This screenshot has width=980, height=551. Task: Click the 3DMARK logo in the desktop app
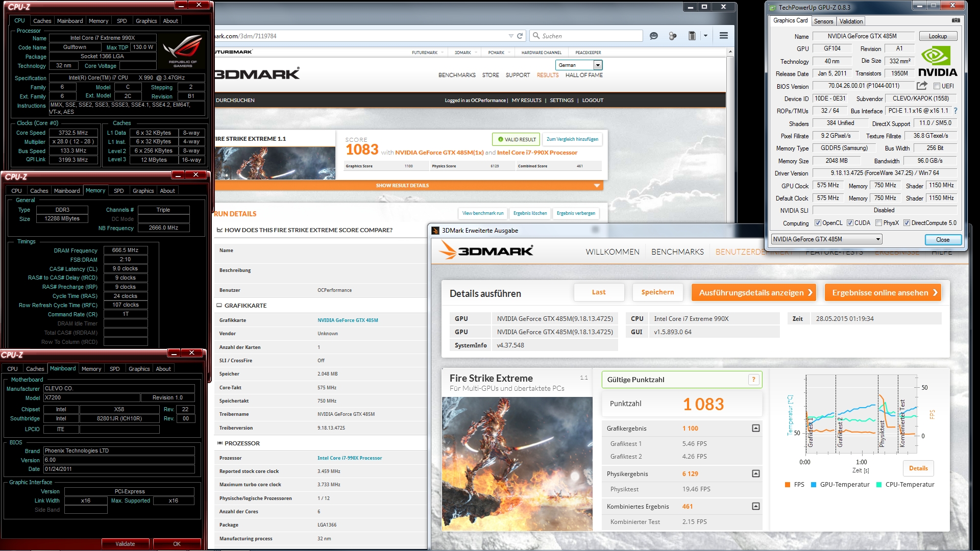(487, 250)
